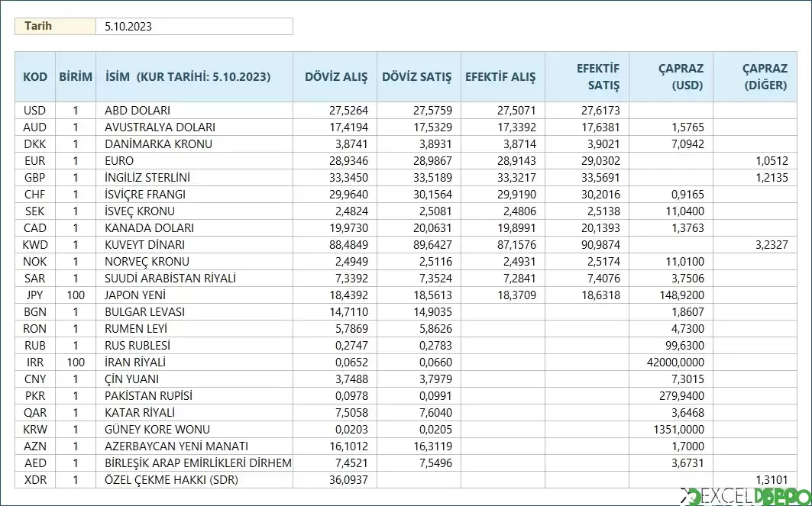This screenshot has height=506, width=812.
Task: Select the RUMEN LEYİ cell
Action: coord(194,329)
